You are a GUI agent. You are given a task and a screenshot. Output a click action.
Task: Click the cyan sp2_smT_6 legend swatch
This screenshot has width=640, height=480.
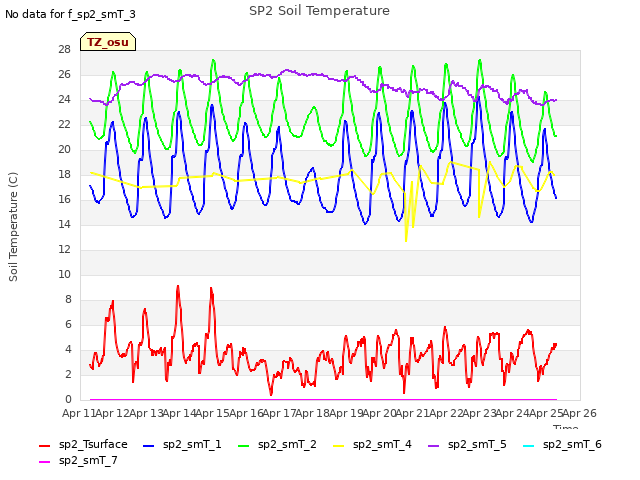[529, 445]
